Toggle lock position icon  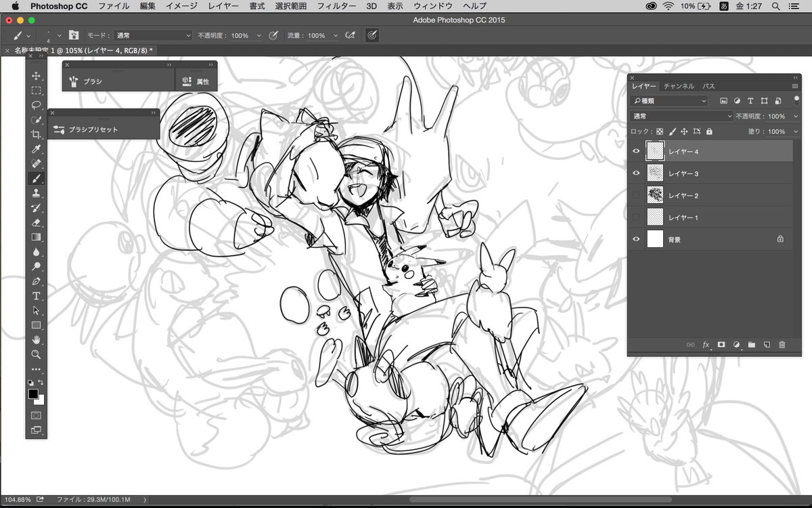click(684, 131)
